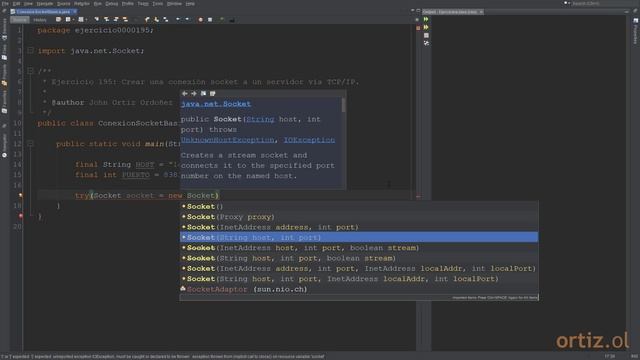Click the first editor toolbar icon after History
Image resolution: width=640 pixels, height=360 pixels.
click(x=58, y=20)
